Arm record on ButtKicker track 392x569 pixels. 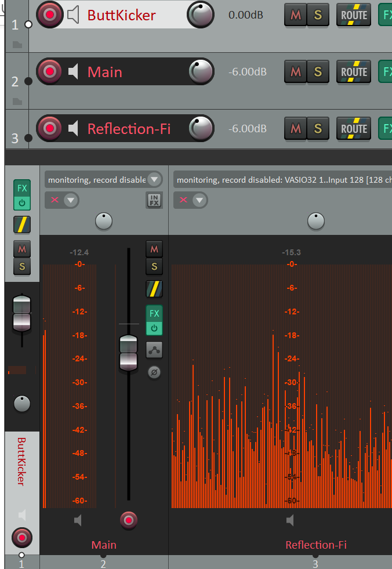click(x=50, y=15)
